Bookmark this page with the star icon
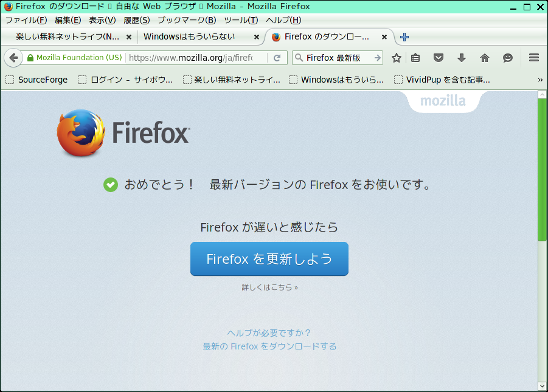This screenshot has height=392, width=548. (397, 58)
